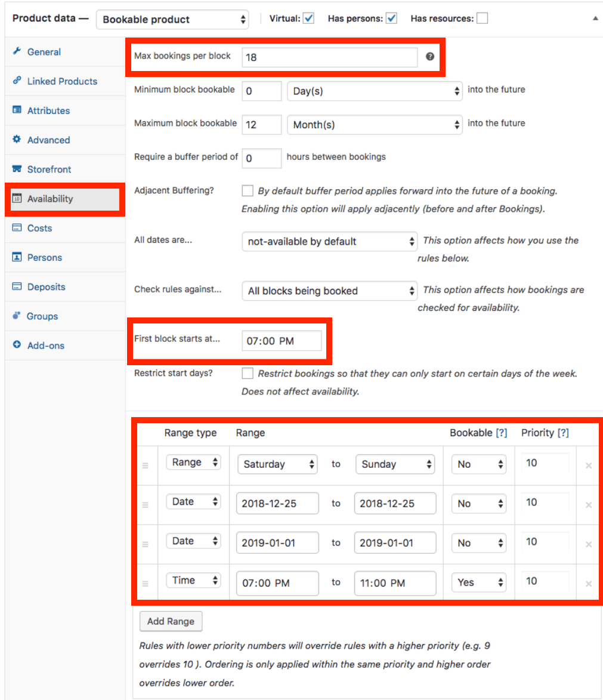This screenshot has height=700, width=603.
Task: Switch to the Costs tab
Action: [39, 228]
